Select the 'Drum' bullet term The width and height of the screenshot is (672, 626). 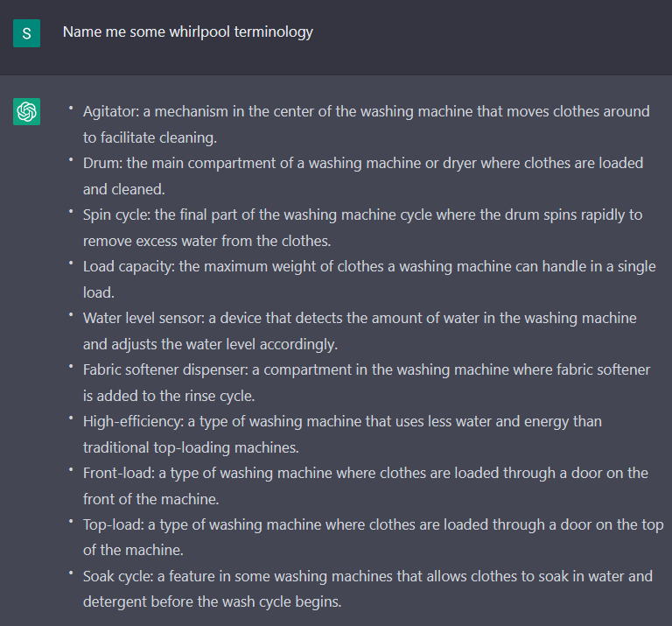click(101, 163)
